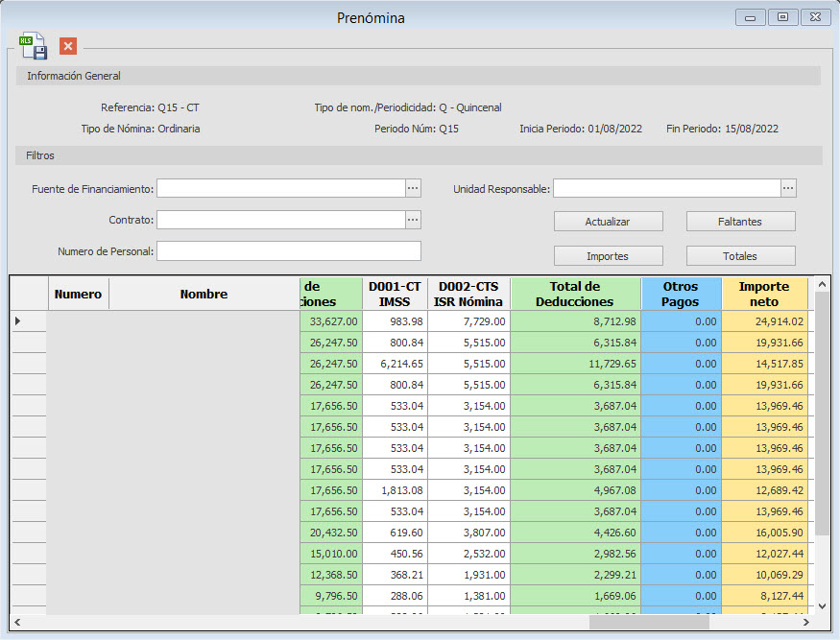Viewport: 840px width, 640px height.
Task: Open the Importes view
Action: [x=608, y=256]
